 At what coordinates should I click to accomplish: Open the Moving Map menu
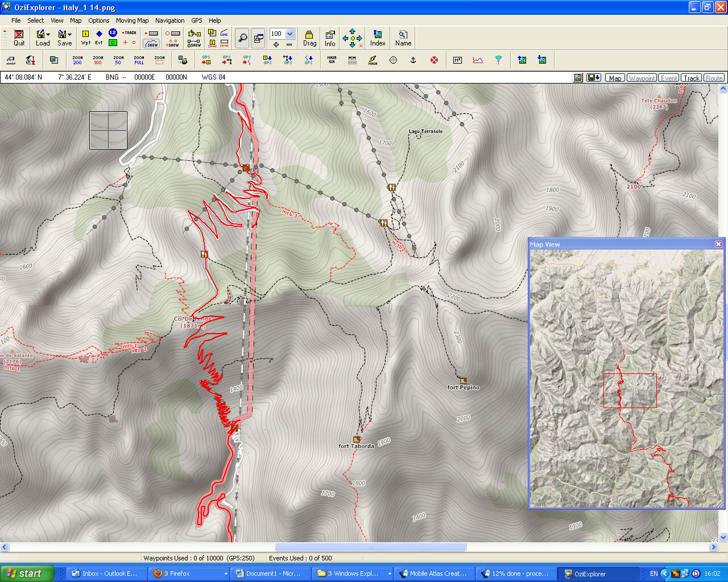[x=132, y=20]
